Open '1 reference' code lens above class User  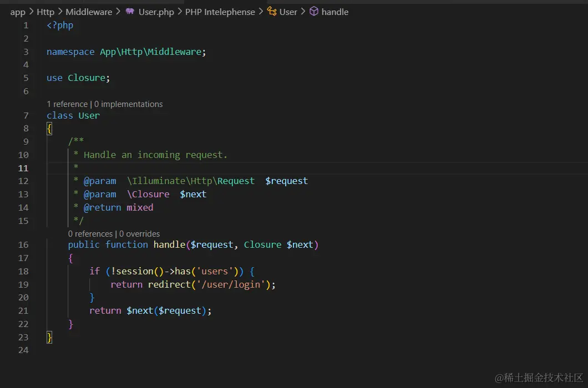tap(67, 104)
